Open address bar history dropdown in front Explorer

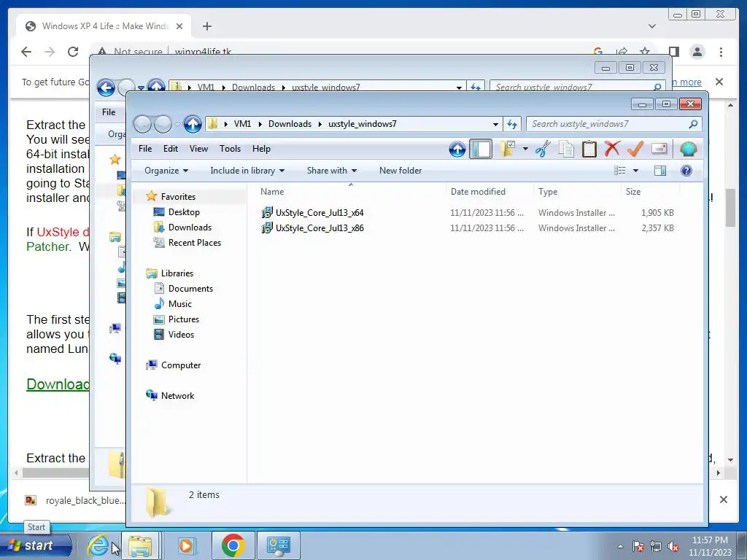tap(495, 124)
